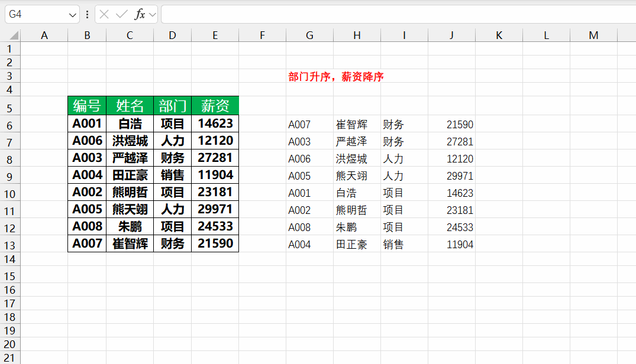636x364 pixels.
Task: Select column I header
Action: [x=405, y=35]
